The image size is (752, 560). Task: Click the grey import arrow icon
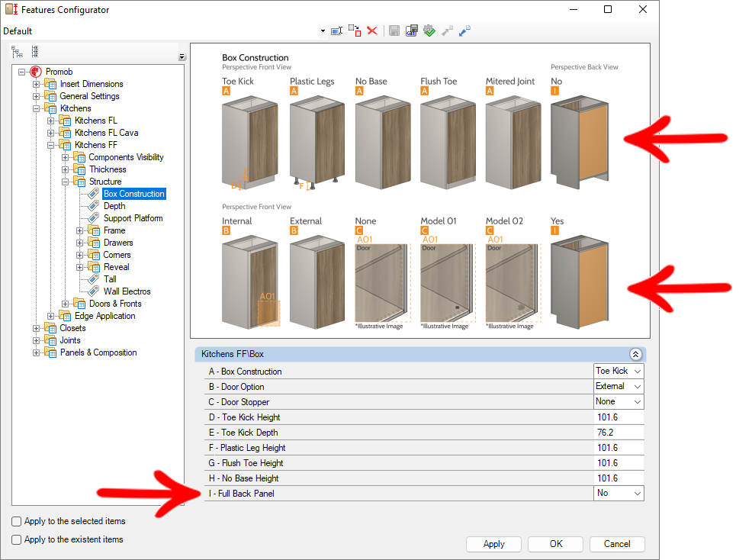coord(447,31)
